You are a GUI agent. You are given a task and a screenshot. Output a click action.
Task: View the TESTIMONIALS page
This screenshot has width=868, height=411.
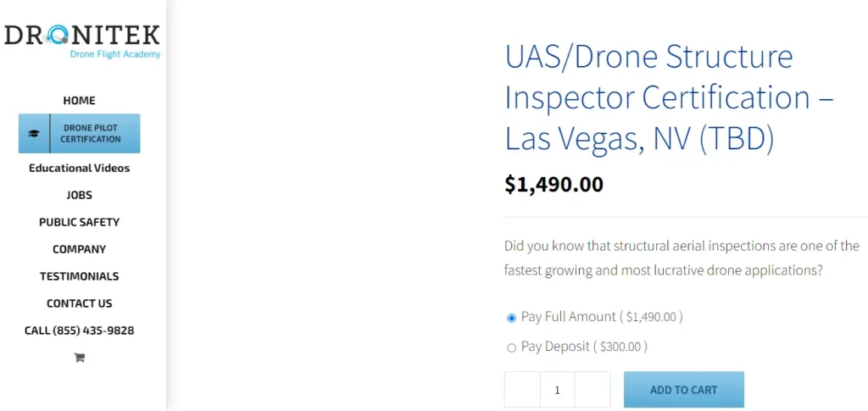pyautogui.click(x=80, y=276)
